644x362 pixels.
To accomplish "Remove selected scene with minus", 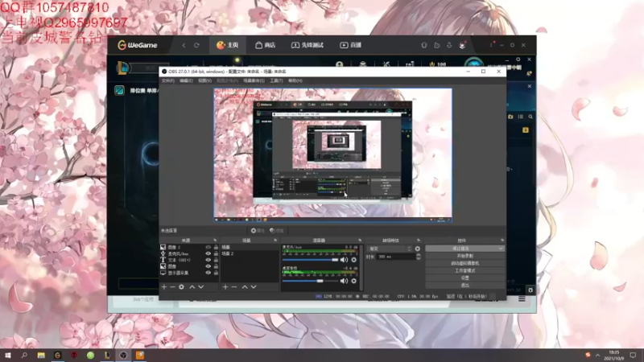I will 234,287.
